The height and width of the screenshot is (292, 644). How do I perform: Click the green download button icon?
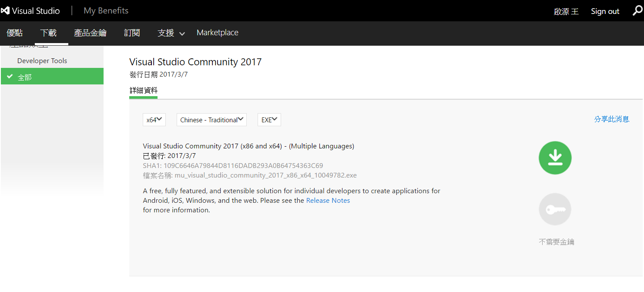(x=555, y=158)
